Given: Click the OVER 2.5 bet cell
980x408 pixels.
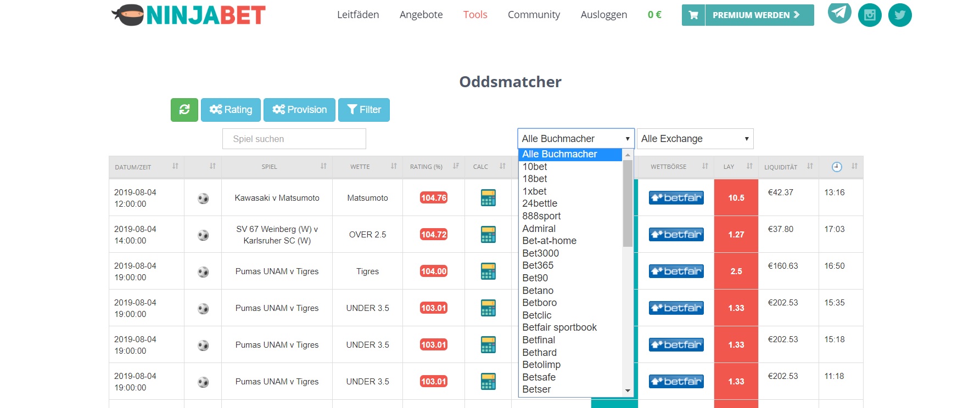Looking at the screenshot, I should pos(368,235).
